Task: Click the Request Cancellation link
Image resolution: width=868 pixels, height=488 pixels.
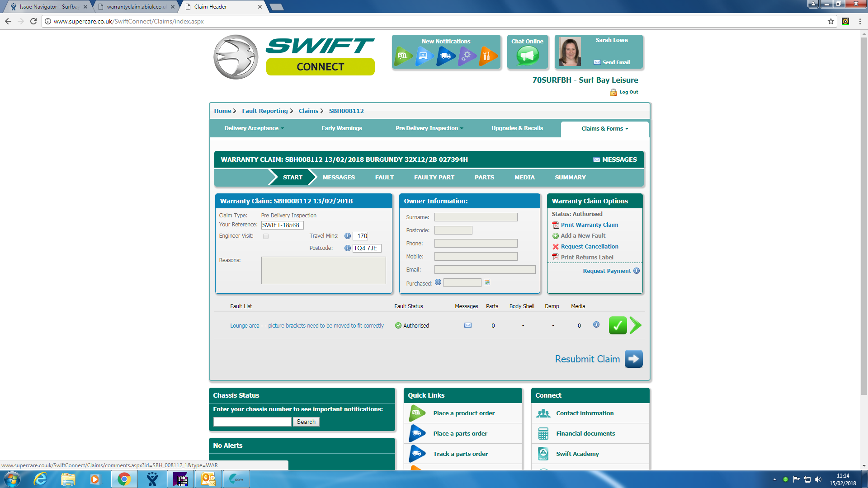Action: click(x=589, y=247)
